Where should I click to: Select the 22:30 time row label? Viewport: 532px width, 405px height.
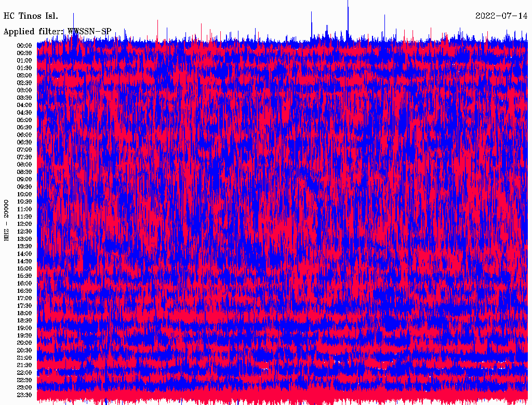point(24,380)
